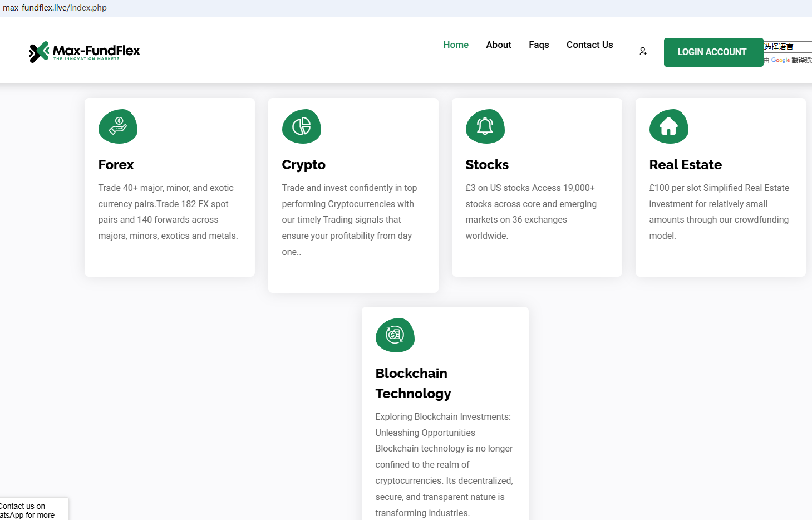Image resolution: width=812 pixels, height=520 pixels.
Task: Click the Real Estate card title
Action: [685, 165]
